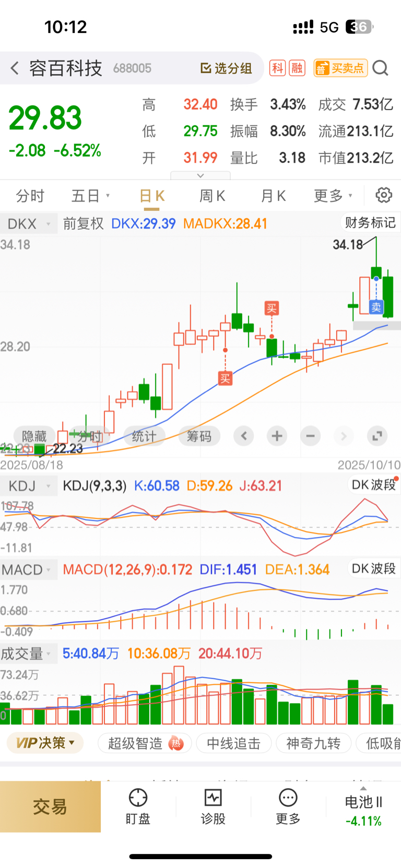Switch to the 月K tab
Screen dimensions: 401x868
[273, 196]
